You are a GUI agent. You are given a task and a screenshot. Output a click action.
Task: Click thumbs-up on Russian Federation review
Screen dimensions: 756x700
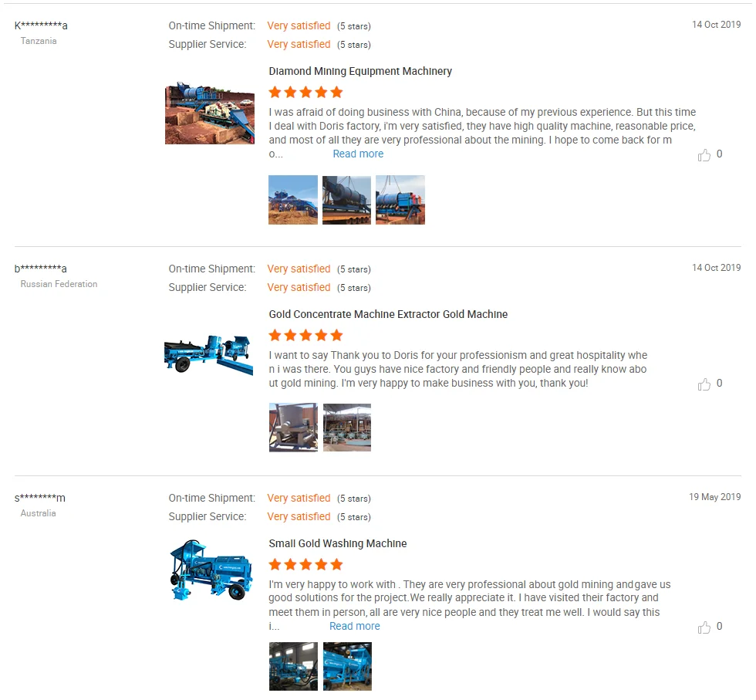pos(704,384)
